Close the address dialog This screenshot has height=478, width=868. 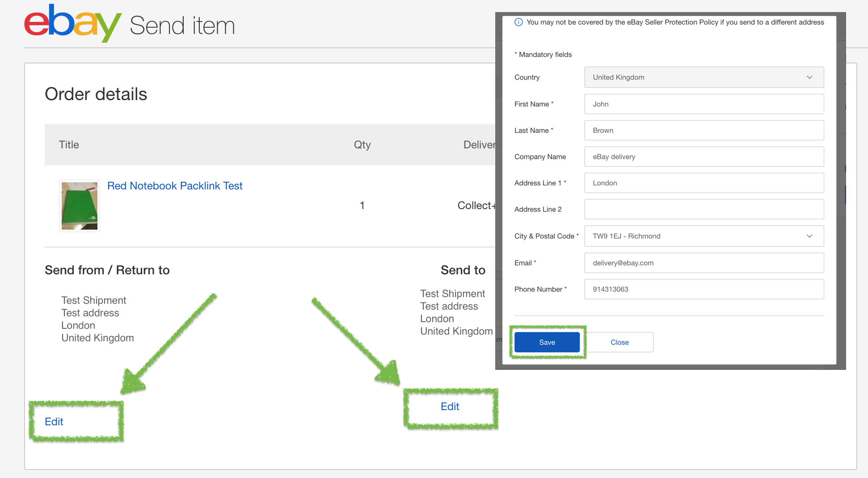coord(619,342)
